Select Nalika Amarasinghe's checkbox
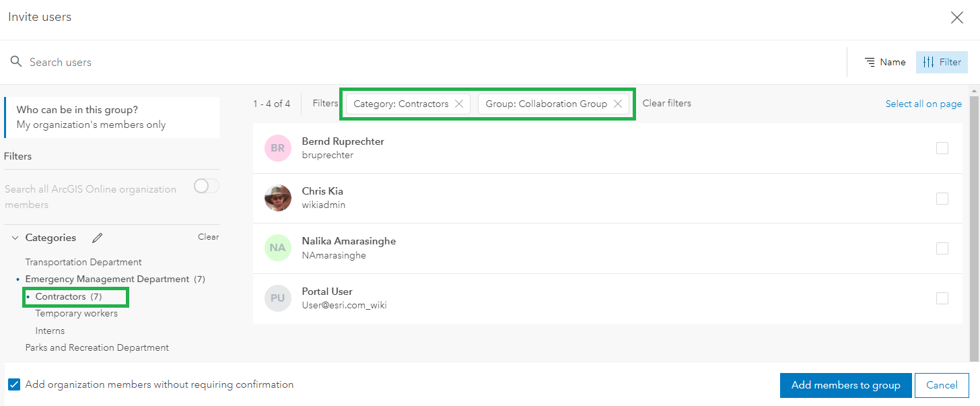The image size is (980, 406). click(x=942, y=248)
